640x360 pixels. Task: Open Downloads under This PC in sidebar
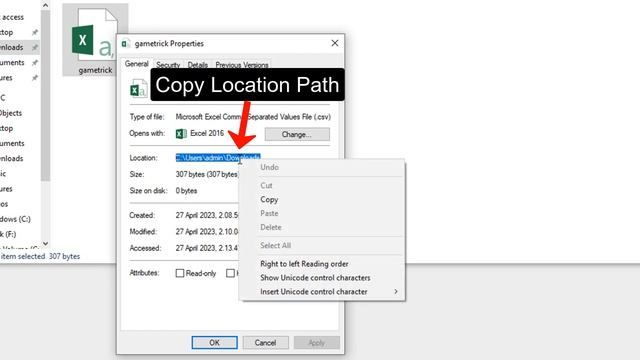[11, 158]
